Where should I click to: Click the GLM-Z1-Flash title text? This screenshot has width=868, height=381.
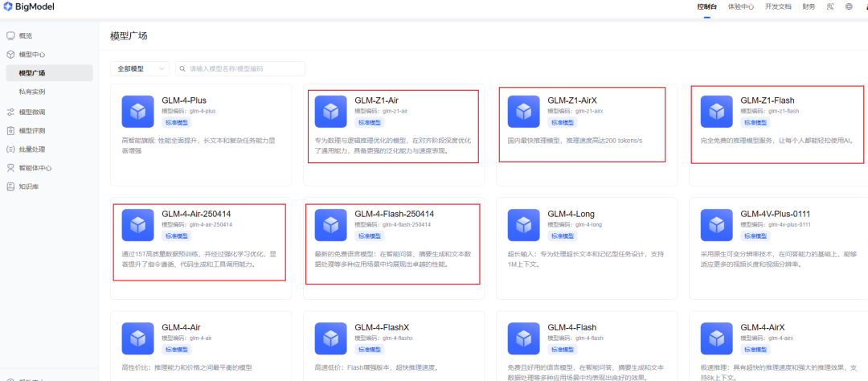[768, 100]
